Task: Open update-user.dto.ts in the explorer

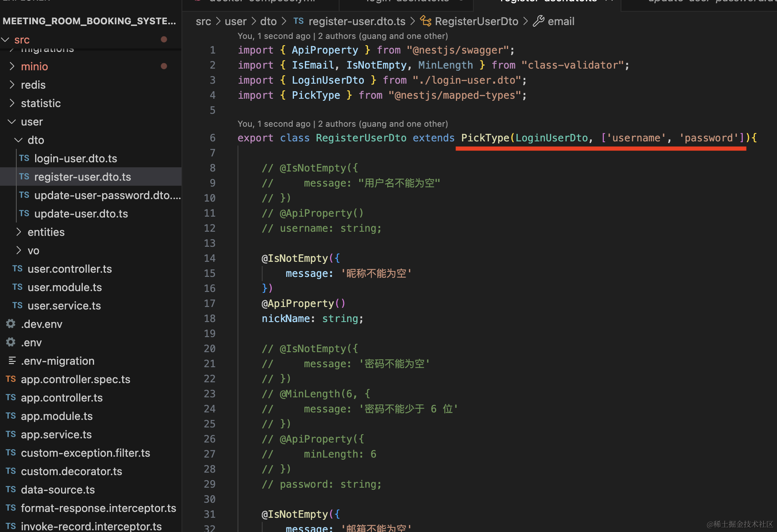Action: (81, 213)
